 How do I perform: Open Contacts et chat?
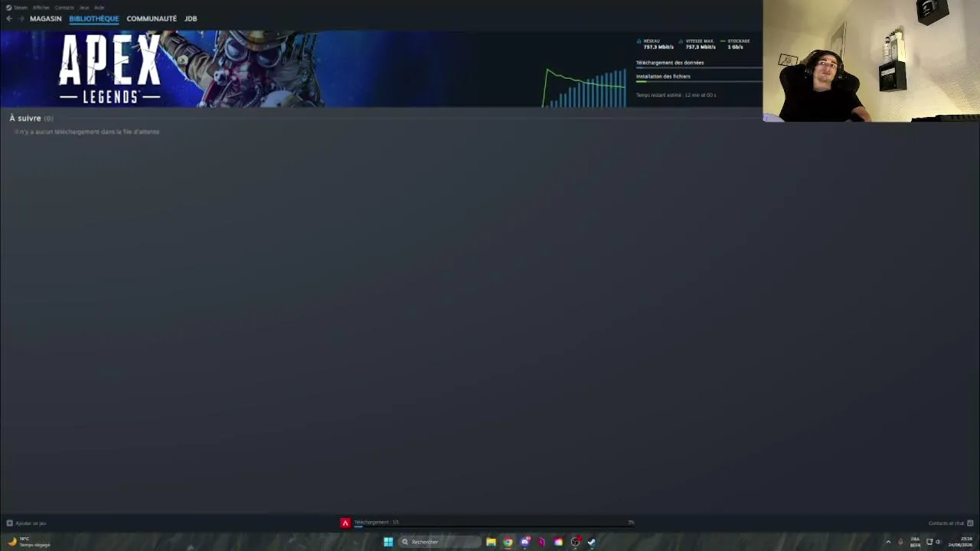point(950,523)
